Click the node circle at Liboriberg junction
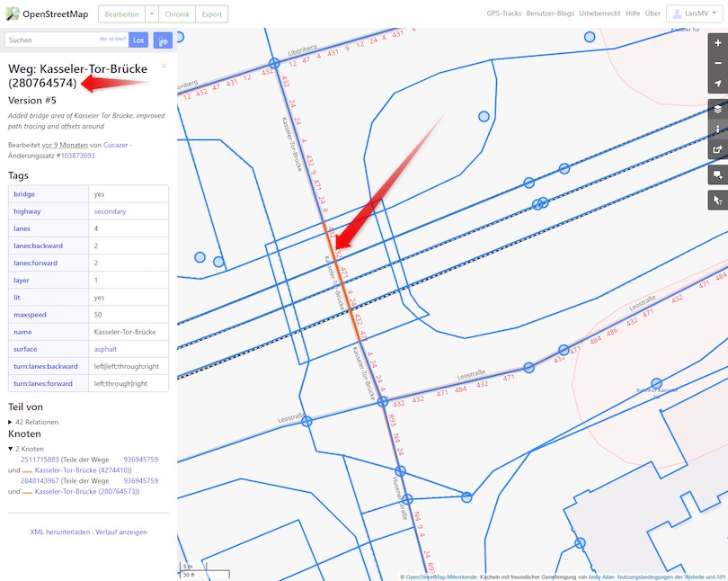This screenshot has width=728, height=581. tap(274, 63)
